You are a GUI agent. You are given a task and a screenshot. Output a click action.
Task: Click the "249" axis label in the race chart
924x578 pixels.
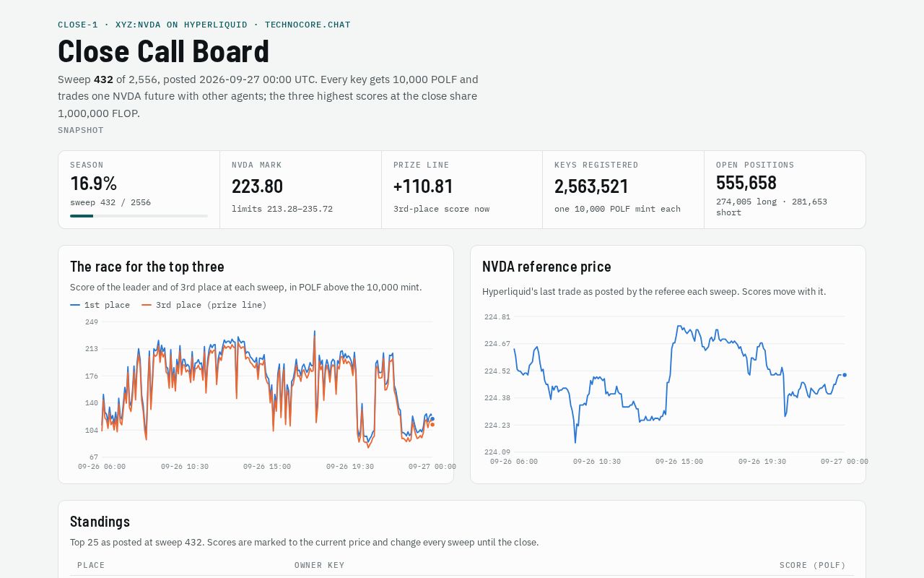[92, 322]
